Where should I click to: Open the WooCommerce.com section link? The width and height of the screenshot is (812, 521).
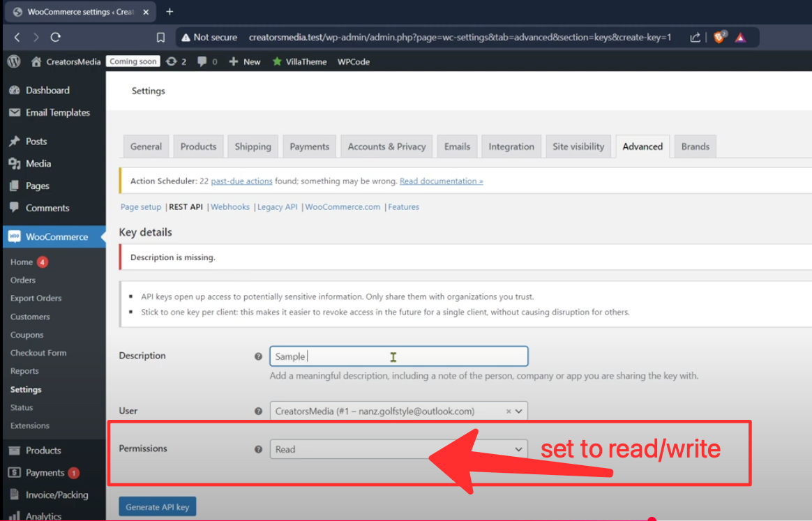(343, 206)
